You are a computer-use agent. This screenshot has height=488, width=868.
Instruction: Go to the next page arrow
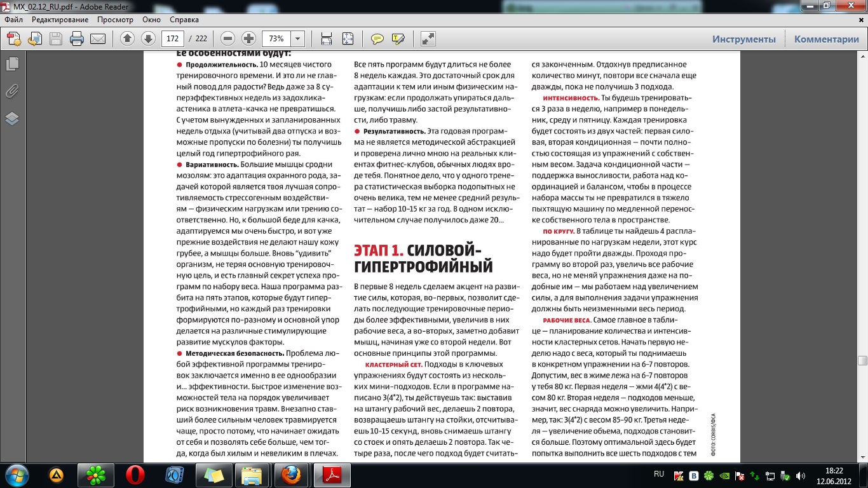[x=148, y=39]
